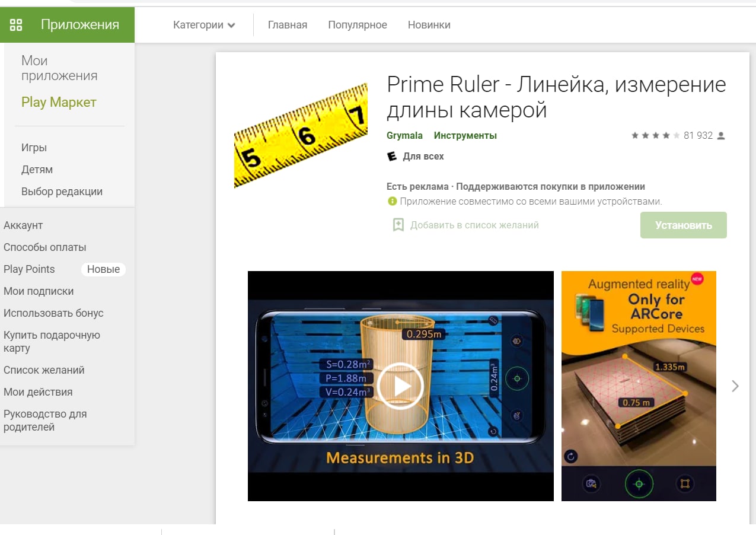Click the Prime Ruler tape measure app icon
The height and width of the screenshot is (535, 756).
301,136
